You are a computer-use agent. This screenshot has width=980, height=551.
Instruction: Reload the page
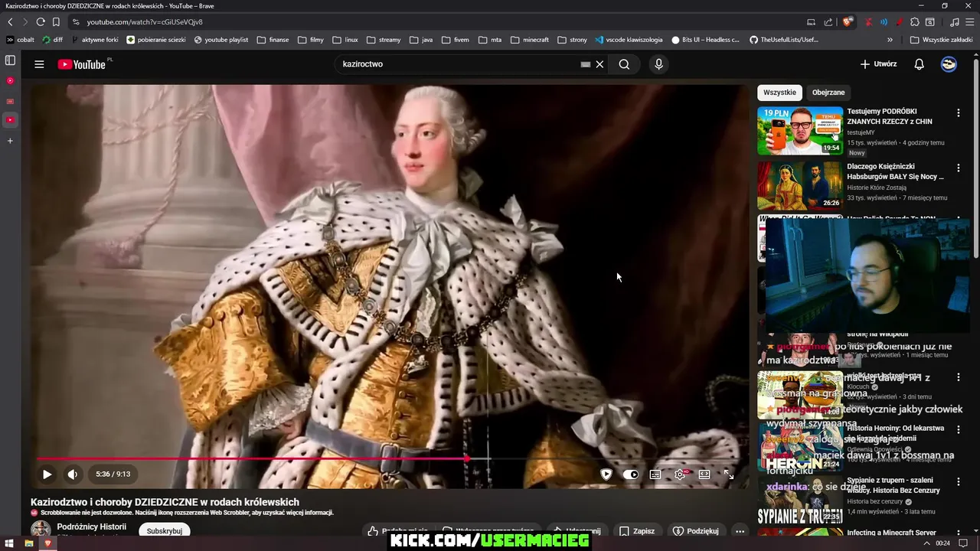click(40, 22)
